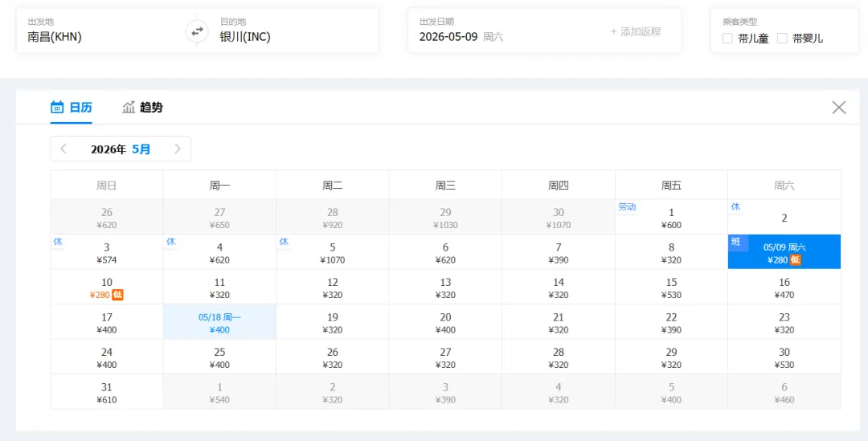Select May 20 priced ¥400
This screenshot has width=868, height=441.
445,321
